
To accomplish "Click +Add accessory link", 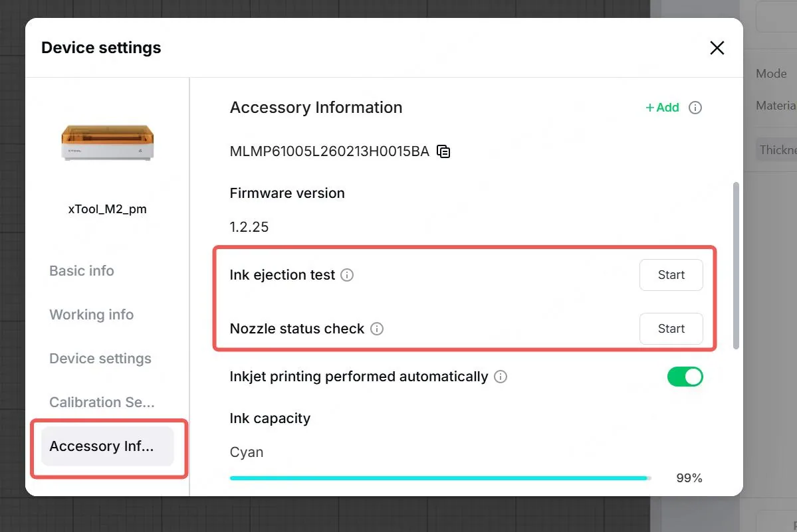I will [662, 108].
